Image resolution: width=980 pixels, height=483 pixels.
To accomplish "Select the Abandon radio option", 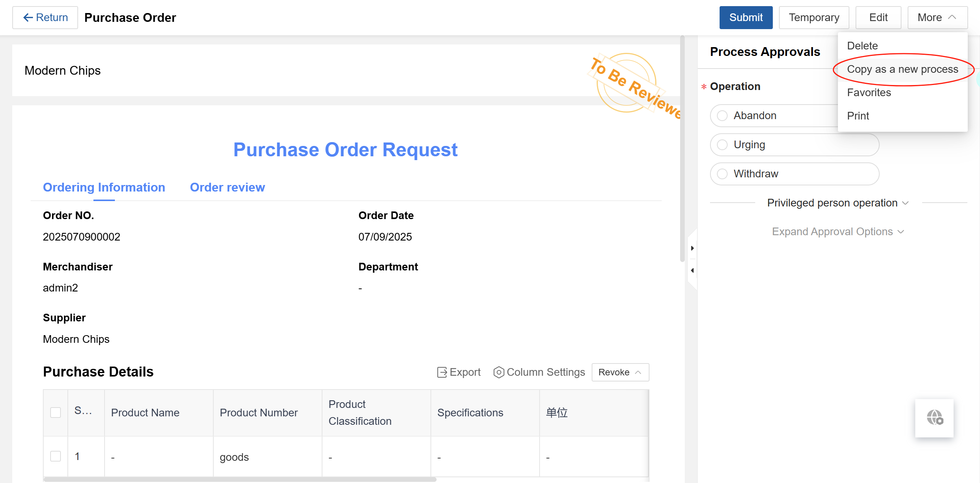I will pyautogui.click(x=722, y=116).
